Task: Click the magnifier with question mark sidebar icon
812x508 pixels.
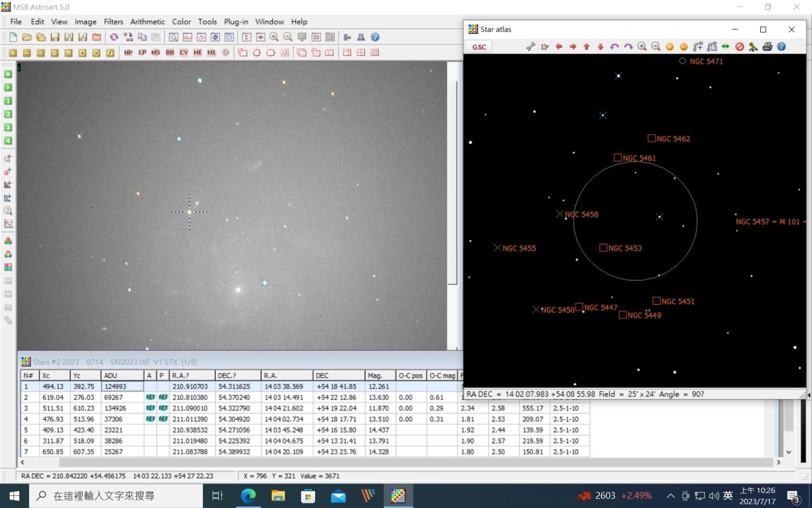Action: click(8, 211)
